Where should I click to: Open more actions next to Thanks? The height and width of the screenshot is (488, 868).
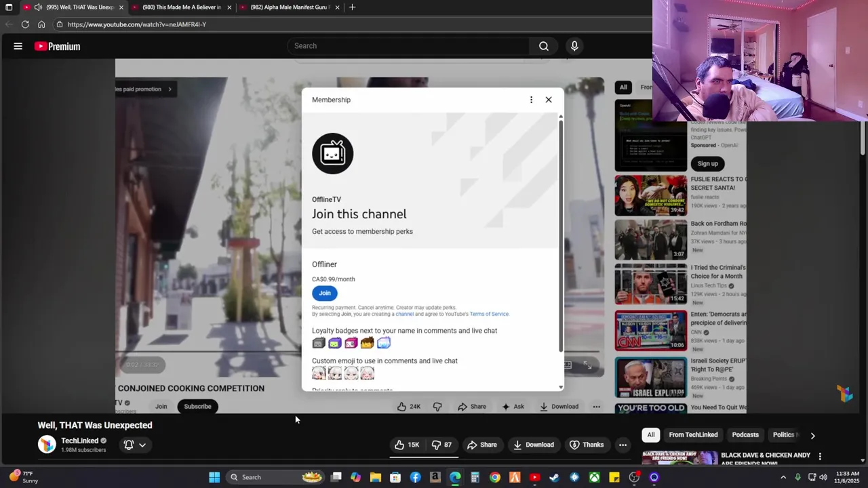tap(623, 445)
